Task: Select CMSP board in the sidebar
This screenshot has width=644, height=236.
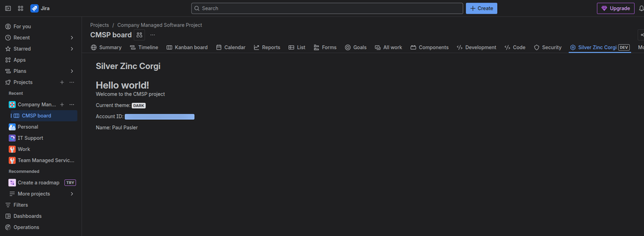Action: (43, 116)
